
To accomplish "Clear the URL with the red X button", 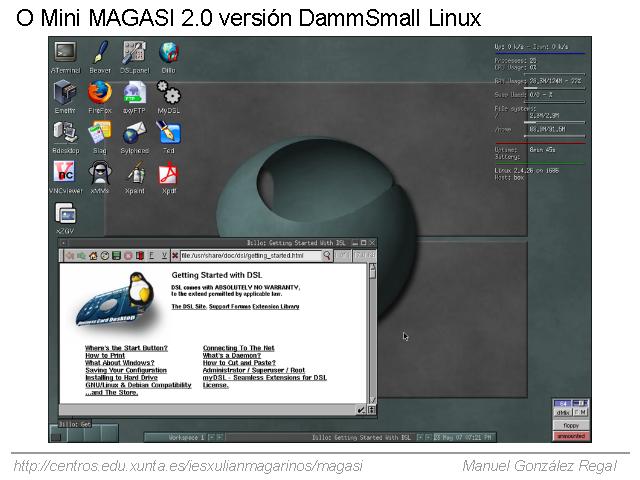I will (x=175, y=256).
